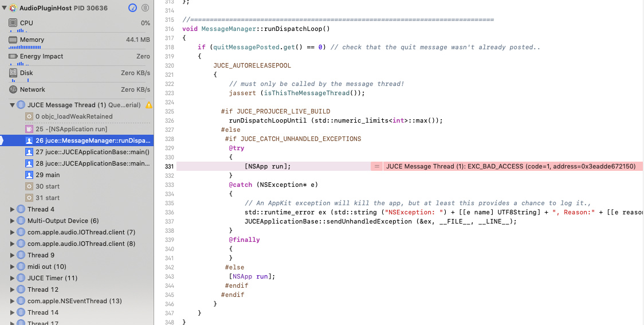The image size is (644, 325).
Task: Click JUCE_AUTORELEASEPOOL macro on line 320
Action: click(252, 65)
